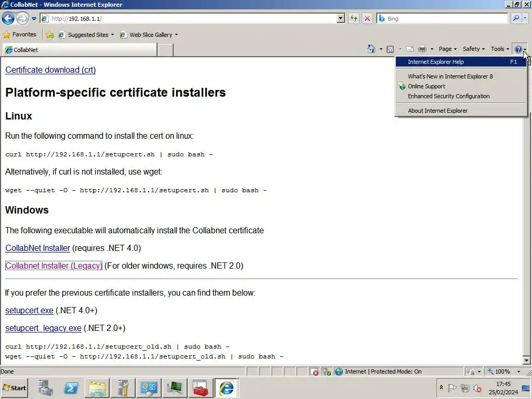
Task: Open the security padlock status dropdown
Action: click(x=474, y=371)
